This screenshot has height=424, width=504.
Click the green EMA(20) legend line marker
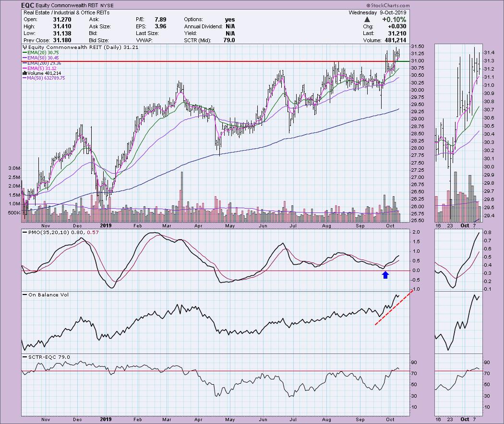(x=24, y=53)
